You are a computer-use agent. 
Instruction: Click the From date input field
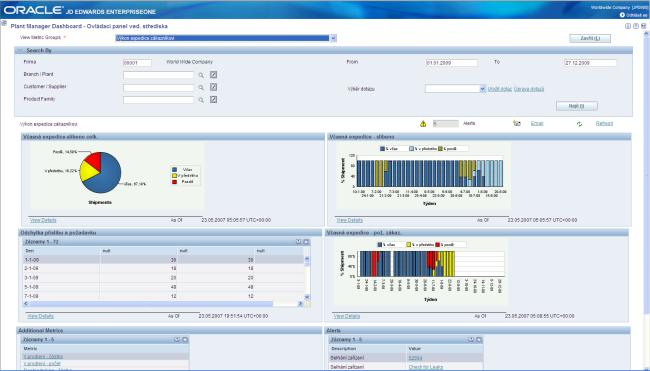pos(451,63)
